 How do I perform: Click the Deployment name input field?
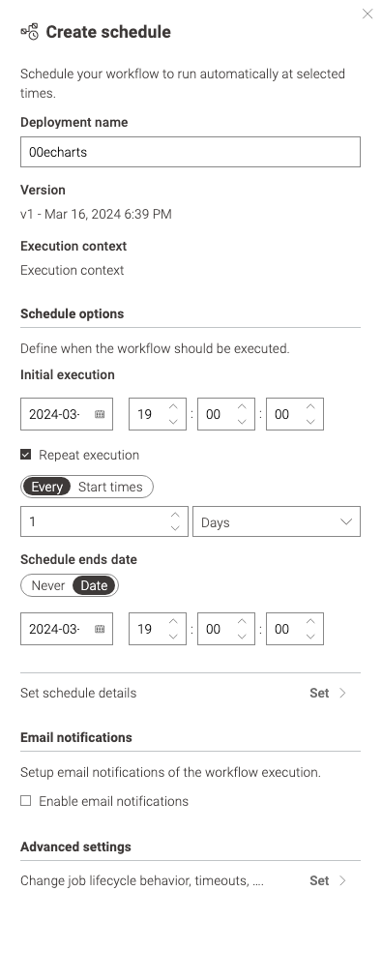point(191,152)
